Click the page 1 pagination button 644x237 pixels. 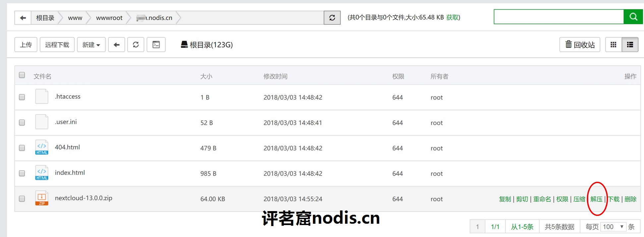(478, 227)
